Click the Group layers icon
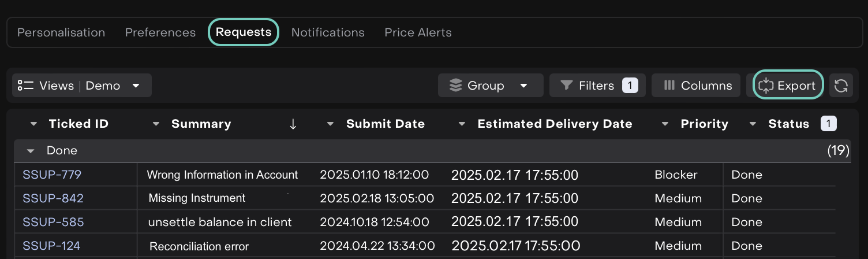868x259 pixels. click(456, 86)
